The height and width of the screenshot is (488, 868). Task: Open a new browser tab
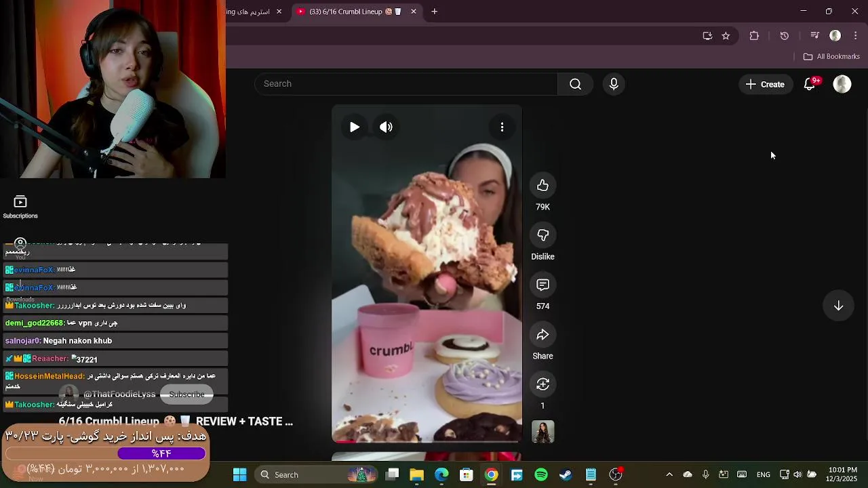435,12
